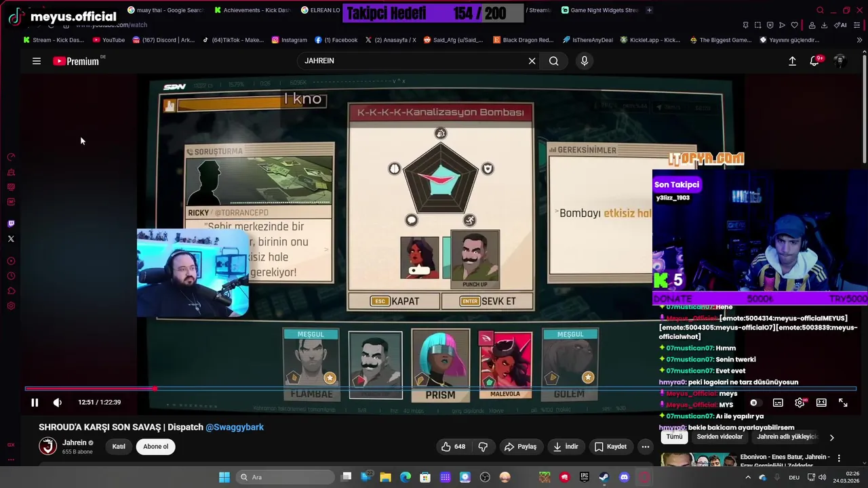Switch to muay thai Google Search tab

pyautogui.click(x=165, y=10)
